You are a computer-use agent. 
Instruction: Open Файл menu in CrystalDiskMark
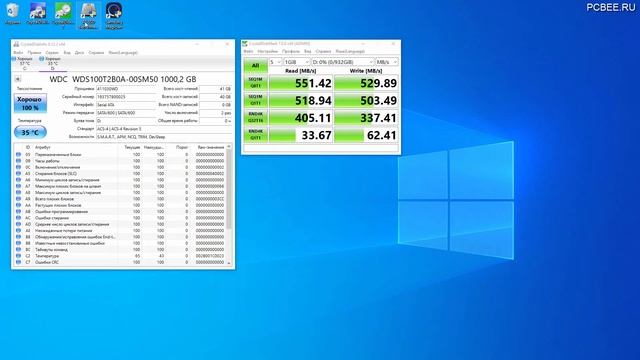(x=249, y=51)
